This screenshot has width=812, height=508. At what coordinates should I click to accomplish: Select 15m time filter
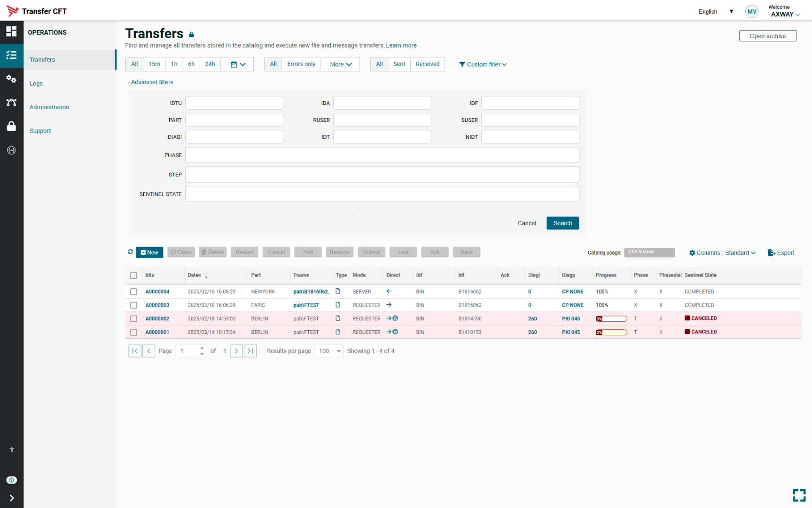[154, 64]
